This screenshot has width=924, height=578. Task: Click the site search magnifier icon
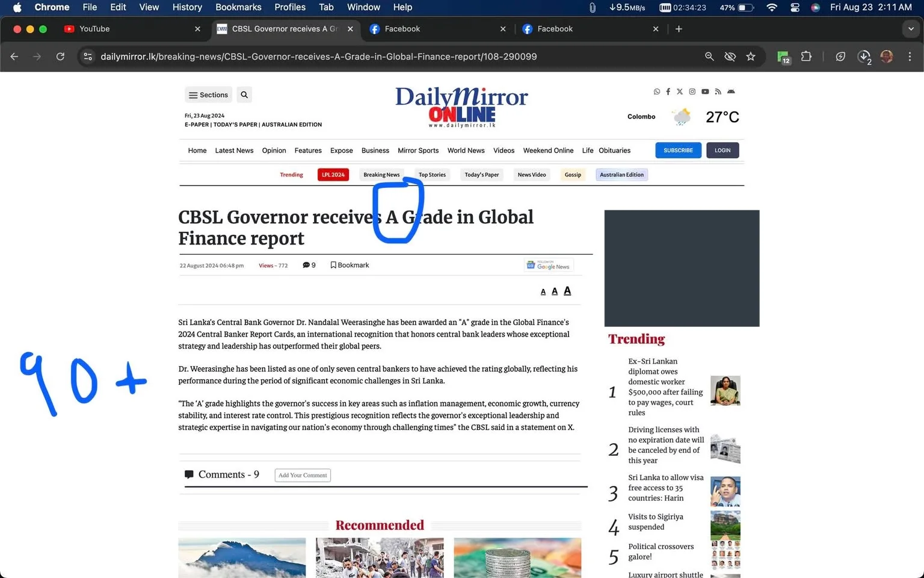[x=244, y=95]
